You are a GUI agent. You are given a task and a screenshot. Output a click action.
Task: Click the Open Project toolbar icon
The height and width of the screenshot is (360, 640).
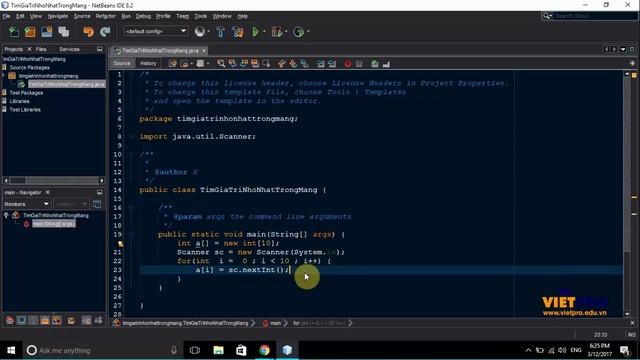(x=47, y=32)
